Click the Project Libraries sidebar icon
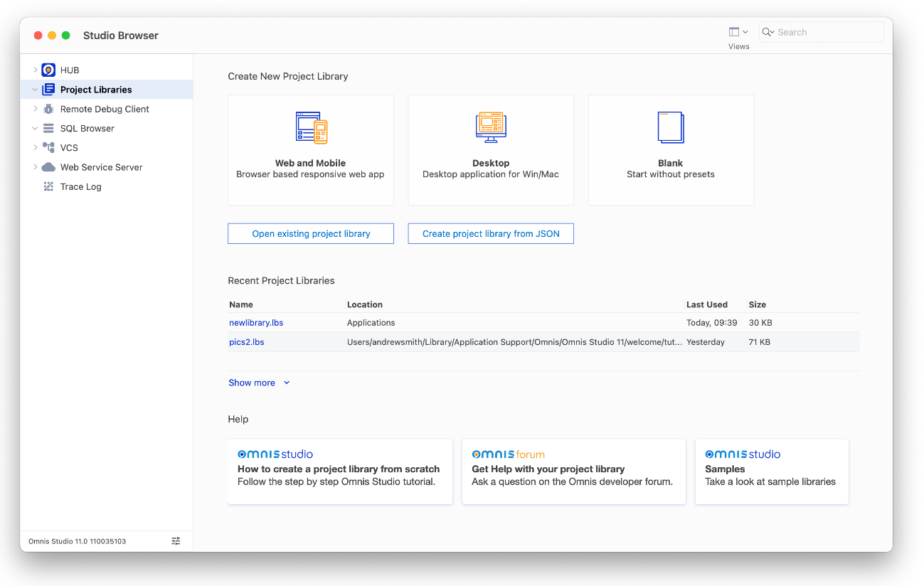Viewport: 924px width, 586px height. [48, 90]
